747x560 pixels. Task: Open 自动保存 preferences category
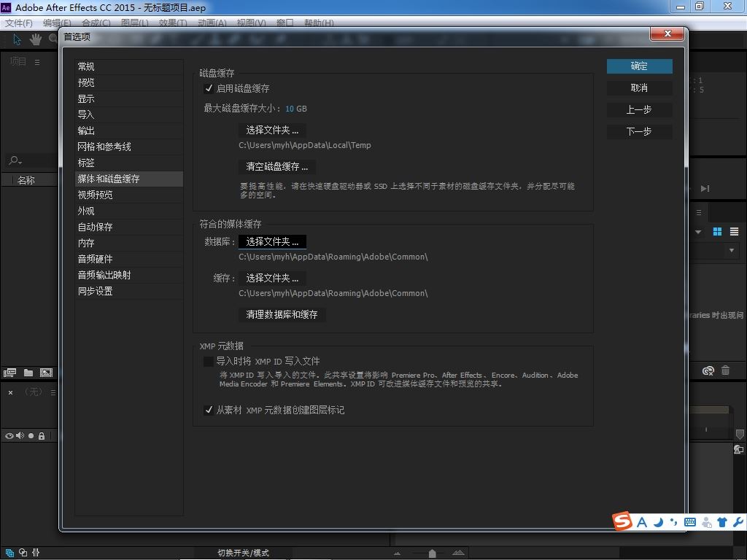pyautogui.click(x=128, y=227)
